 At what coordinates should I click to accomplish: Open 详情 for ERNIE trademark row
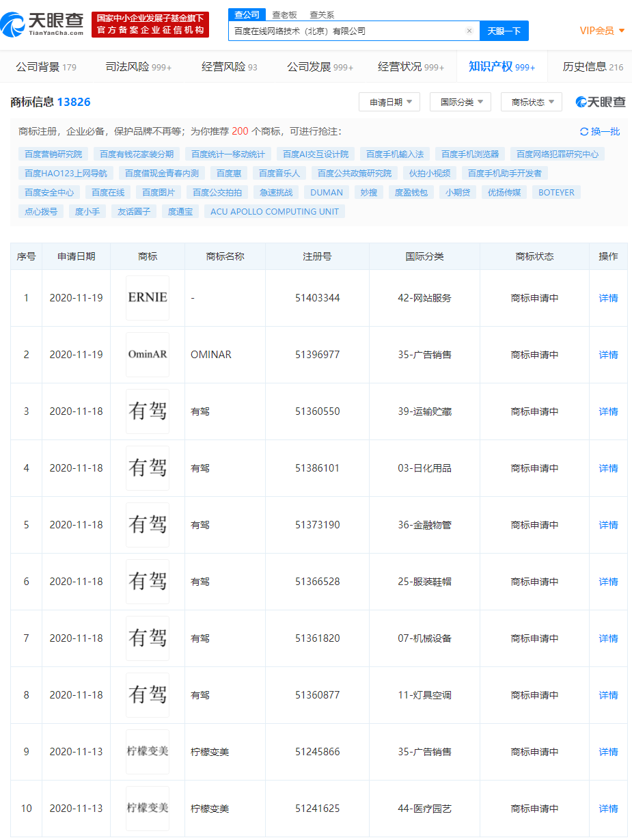click(x=608, y=298)
